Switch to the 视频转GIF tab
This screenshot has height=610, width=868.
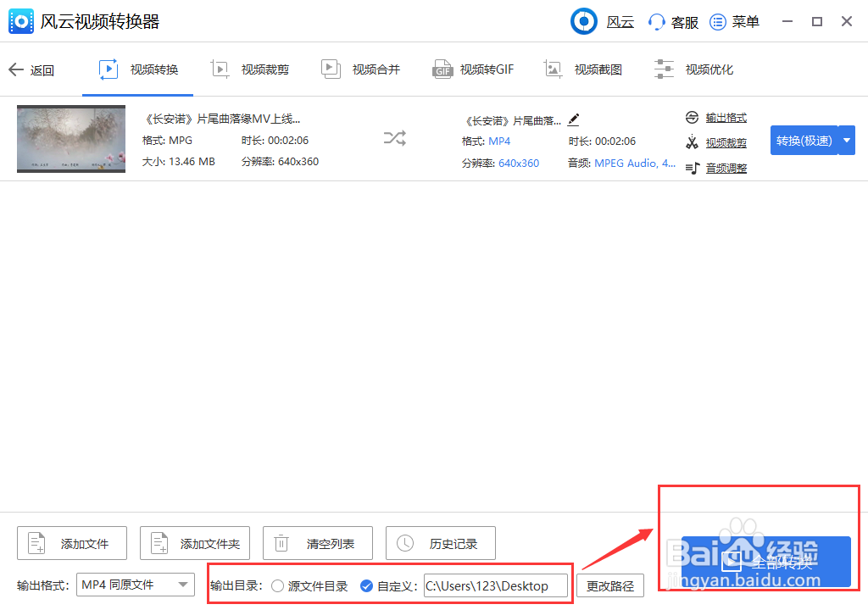(473, 69)
